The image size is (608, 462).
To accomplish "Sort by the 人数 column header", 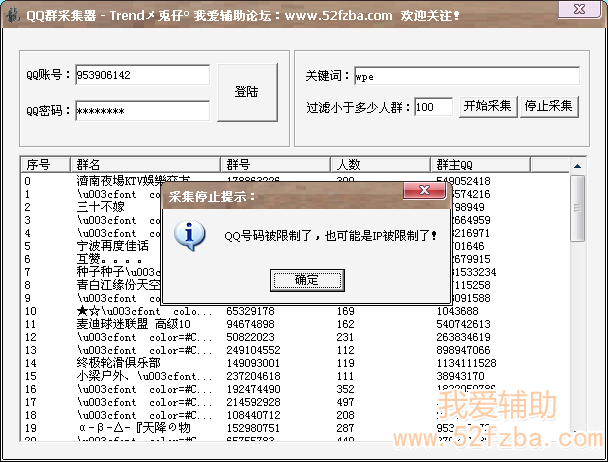I will pyautogui.click(x=380, y=164).
